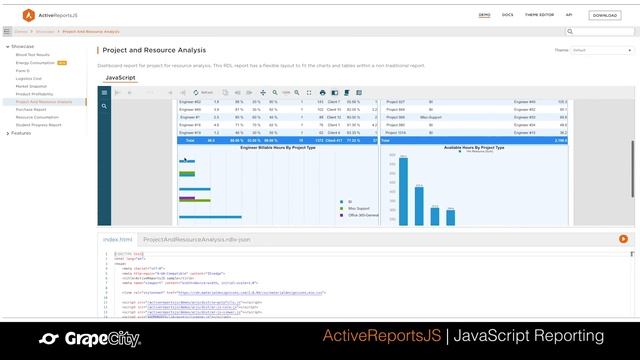Open Purchase Report sample
This screenshot has height=360, width=640.
tap(31, 109)
